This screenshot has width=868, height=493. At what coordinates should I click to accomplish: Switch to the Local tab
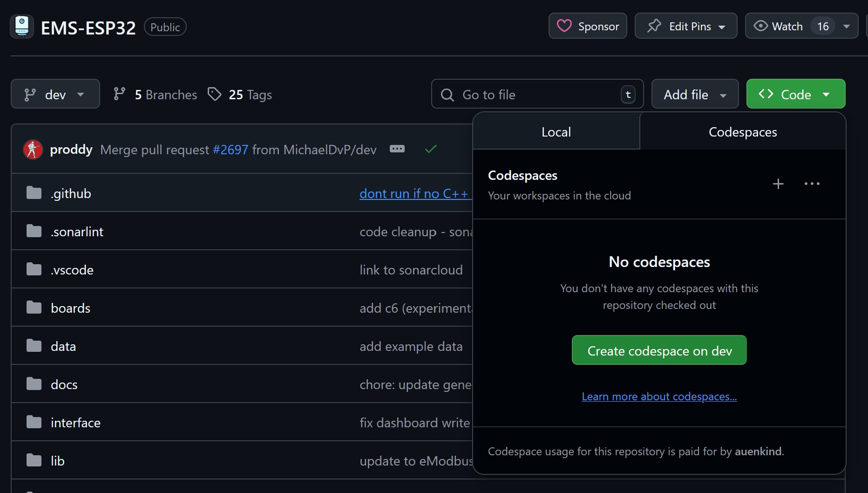(556, 131)
